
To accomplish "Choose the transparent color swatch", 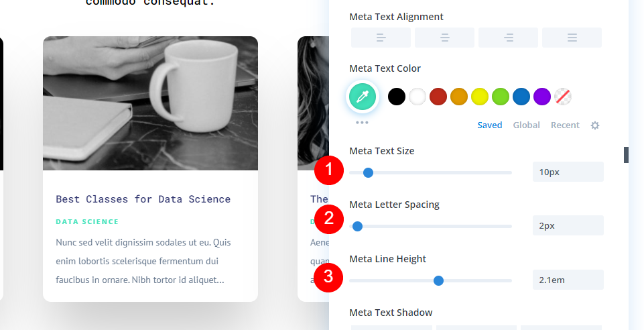I will pyautogui.click(x=563, y=97).
